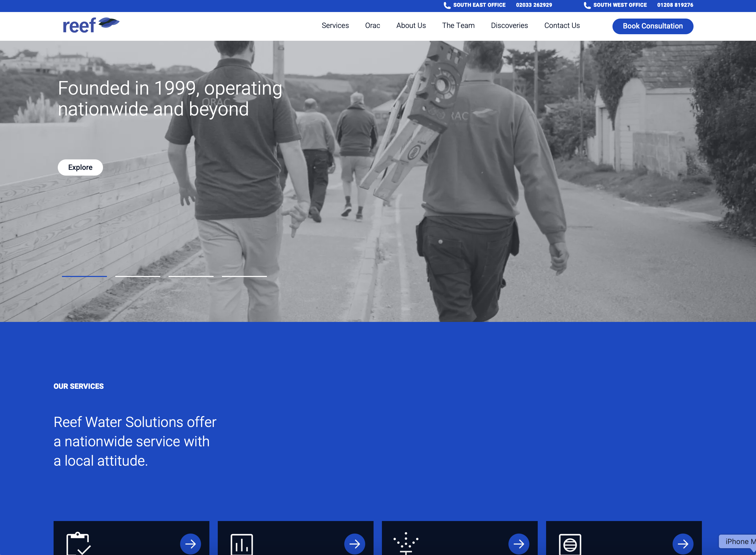Click arrow button on fourth service card
The height and width of the screenshot is (555, 756).
683,544
